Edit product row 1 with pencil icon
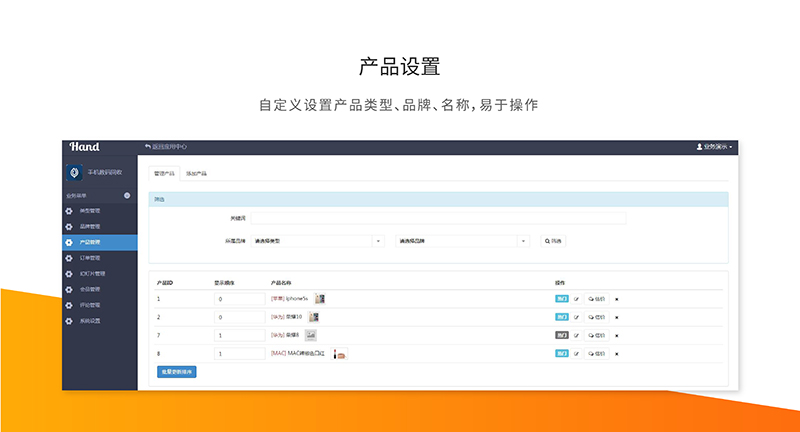The width and height of the screenshot is (800, 432). [577, 299]
